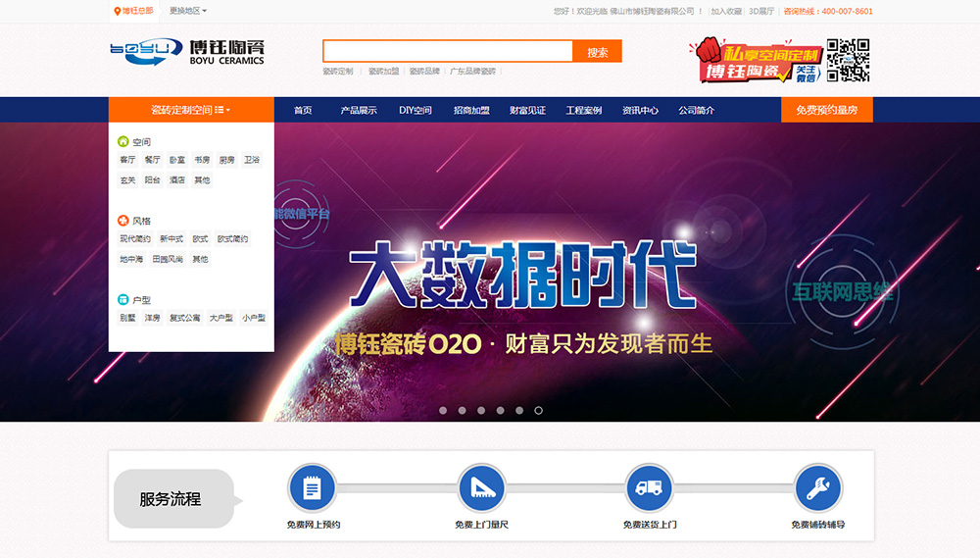
Task: Open the 招商加盟 nav item
Action: point(471,110)
